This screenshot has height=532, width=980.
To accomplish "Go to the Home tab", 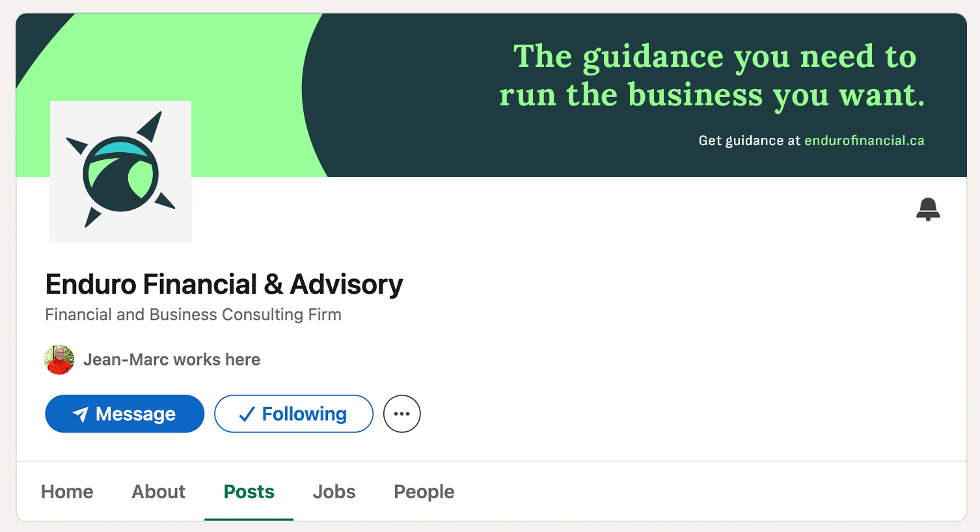I will 67,492.
